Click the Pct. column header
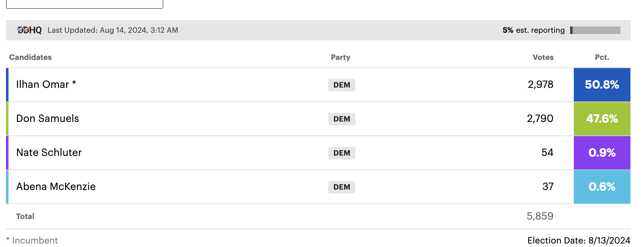This screenshot has height=247, width=644. [602, 57]
